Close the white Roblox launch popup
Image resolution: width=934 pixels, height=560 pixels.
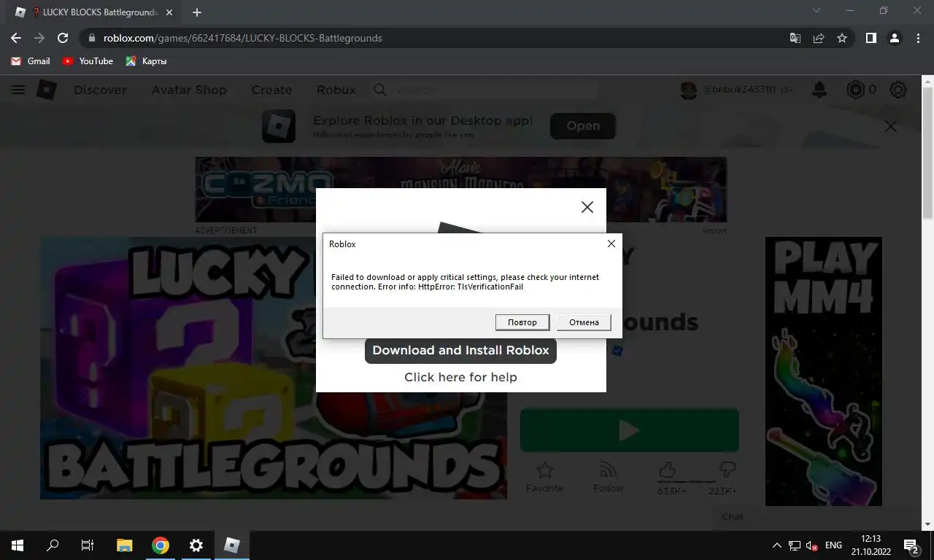click(587, 207)
